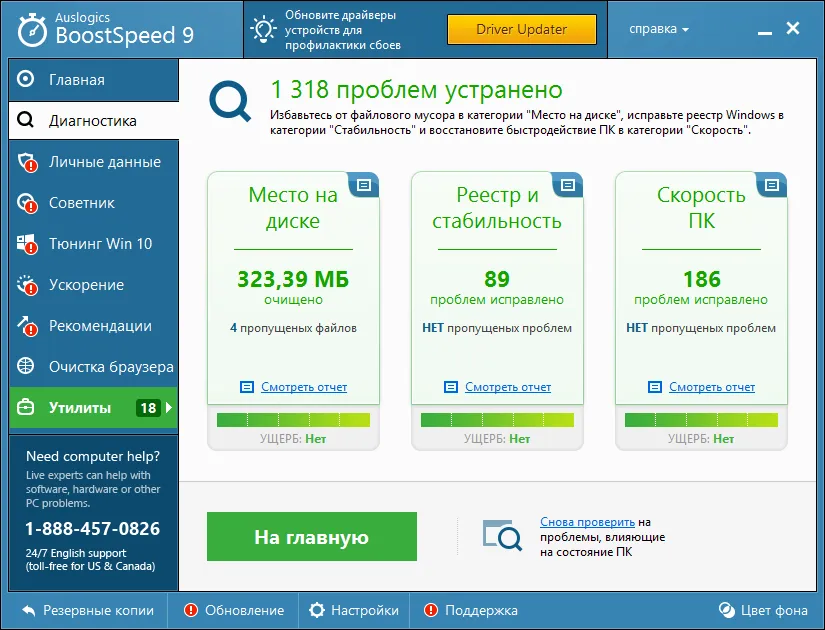
Task: View report link for Реестр и стабильность
Action: click(x=508, y=387)
